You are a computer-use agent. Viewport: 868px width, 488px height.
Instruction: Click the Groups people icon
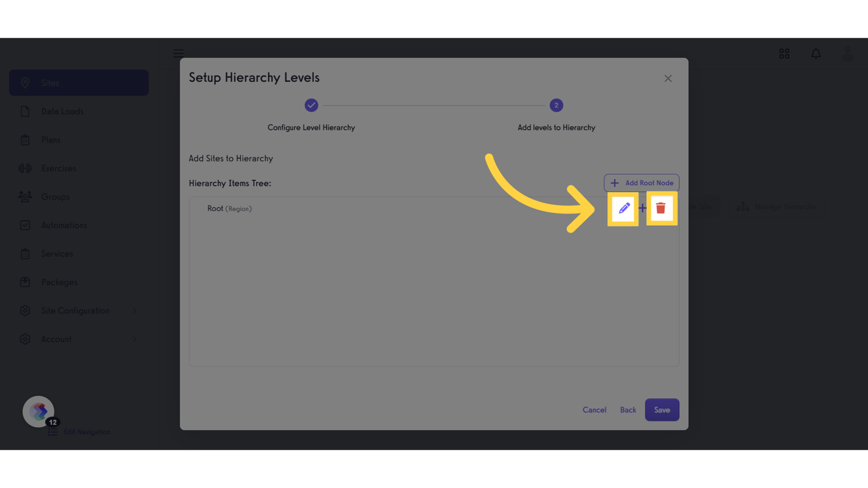point(25,197)
